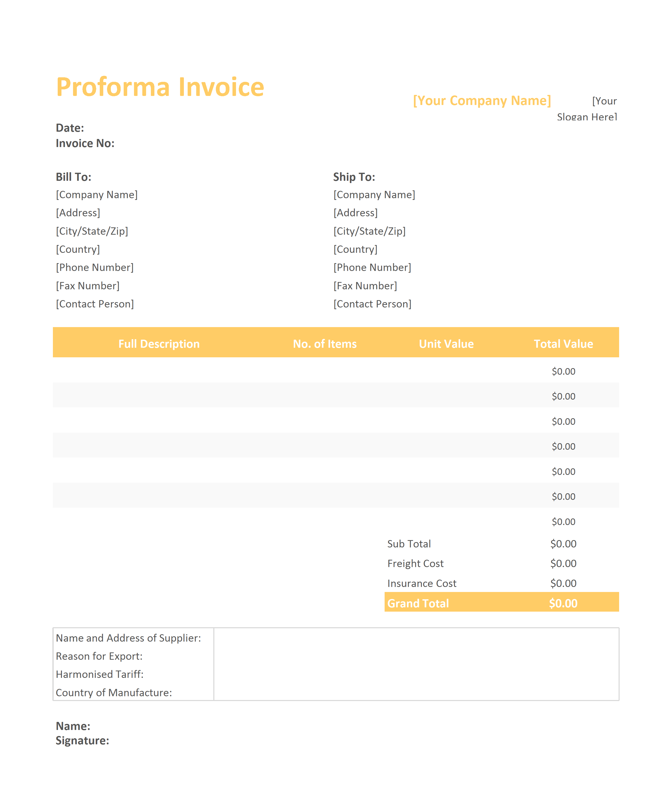Click the Grand Total $0.00 amount

(x=563, y=603)
